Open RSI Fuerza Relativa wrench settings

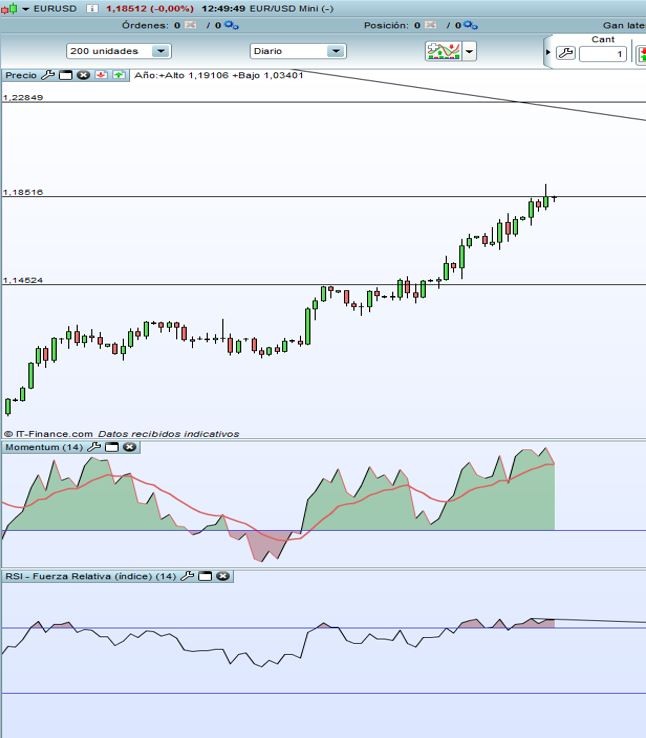[x=187, y=576]
